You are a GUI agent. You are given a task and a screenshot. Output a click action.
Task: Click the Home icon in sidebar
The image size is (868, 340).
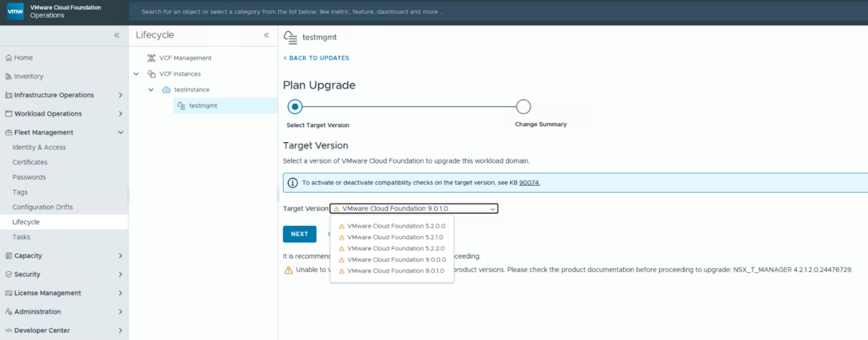click(x=9, y=58)
